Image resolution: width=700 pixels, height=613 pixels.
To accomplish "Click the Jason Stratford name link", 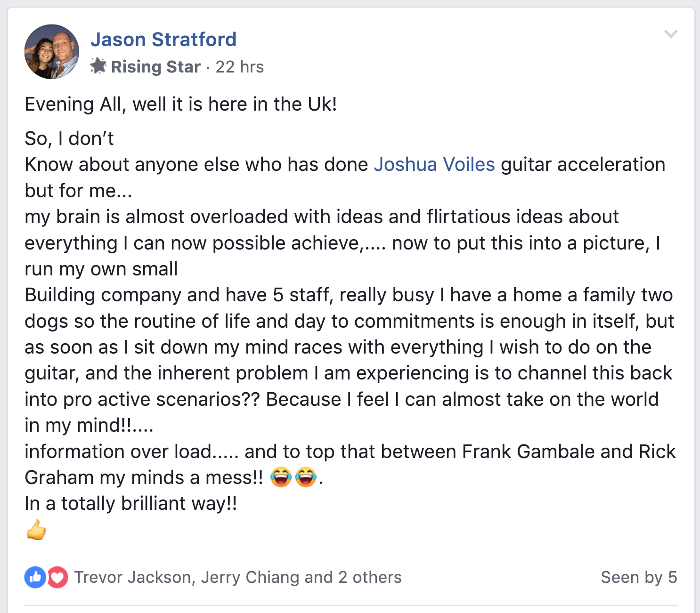I will click(x=163, y=40).
